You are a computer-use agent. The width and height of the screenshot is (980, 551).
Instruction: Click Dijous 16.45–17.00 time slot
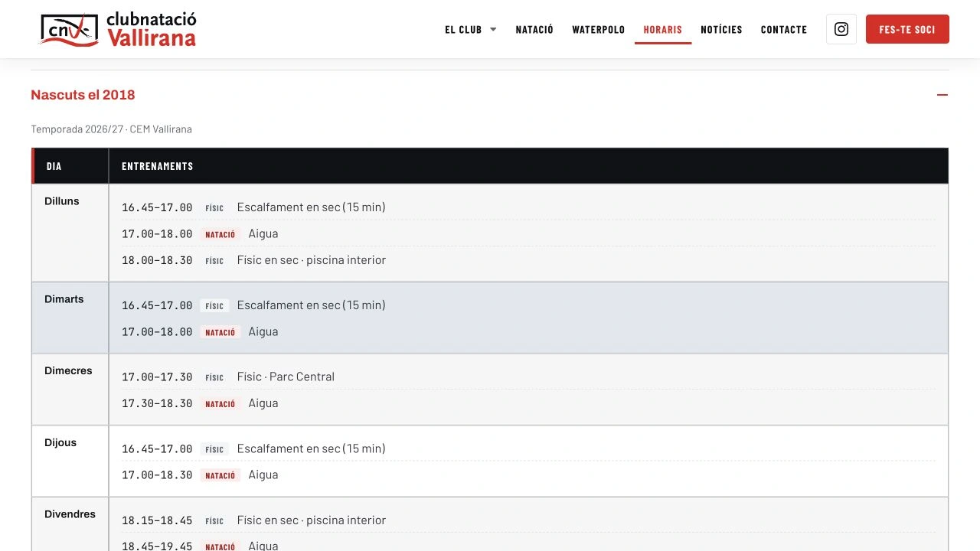coord(157,448)
